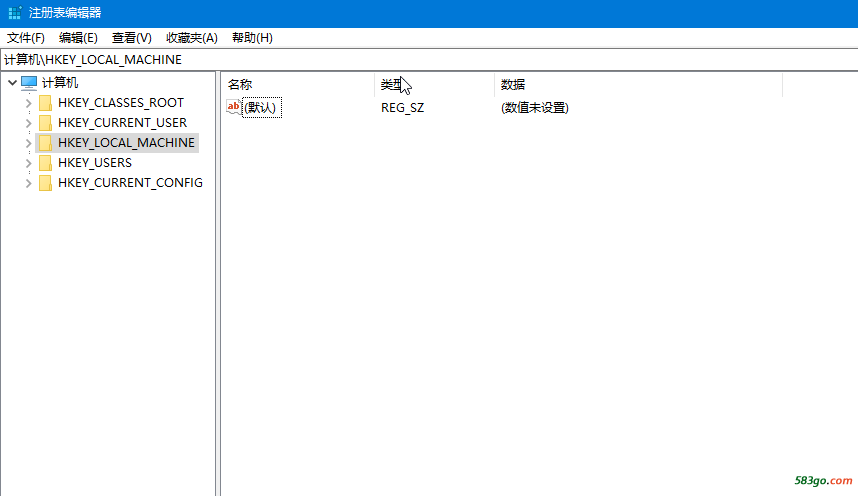Open the 文件(F) menu

pyautogui.click(x=26, y=38)
